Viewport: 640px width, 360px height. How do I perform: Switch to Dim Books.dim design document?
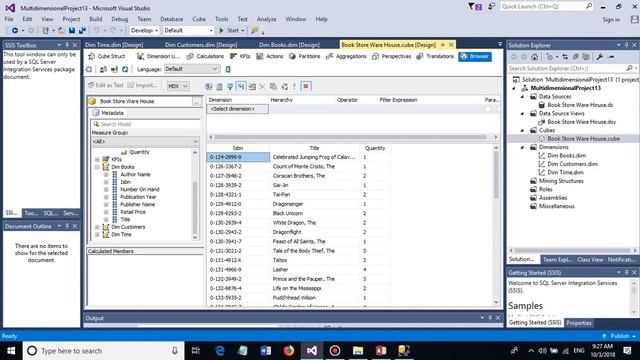click(289, 45)
